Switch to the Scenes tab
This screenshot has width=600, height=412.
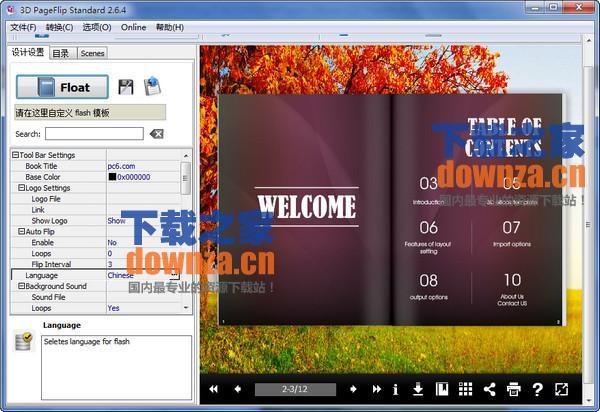[x=92, y=53]
